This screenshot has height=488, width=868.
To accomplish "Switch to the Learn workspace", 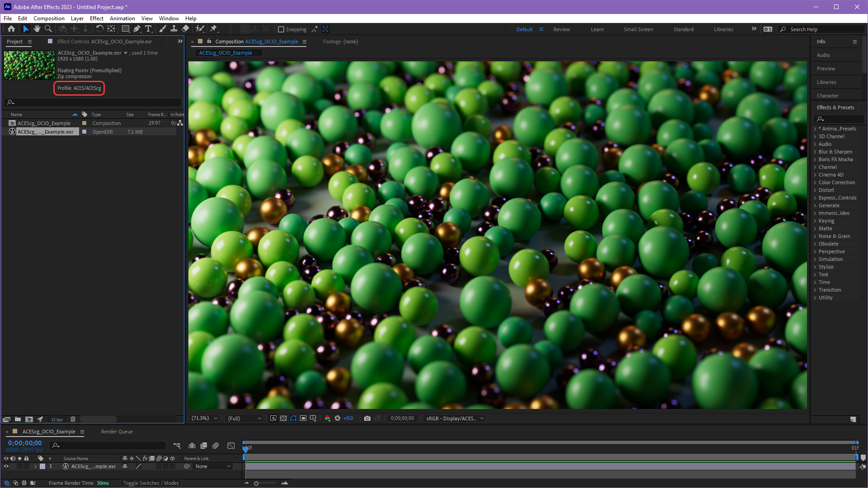I will point(597,29).
